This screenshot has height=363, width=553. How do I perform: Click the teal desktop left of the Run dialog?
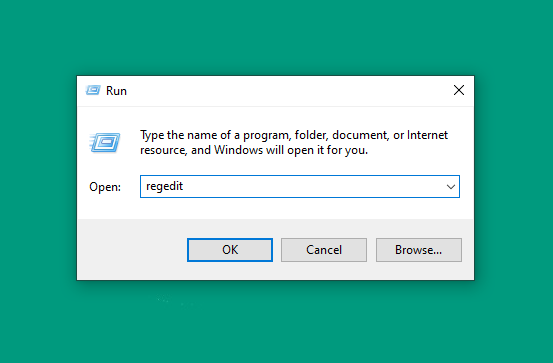(x=38, y=178)
